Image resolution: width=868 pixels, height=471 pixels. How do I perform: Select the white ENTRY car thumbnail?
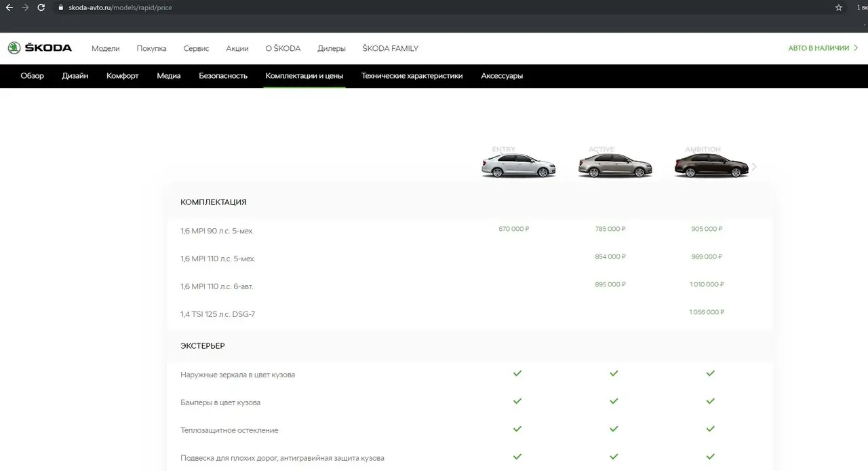click(518, 164)
